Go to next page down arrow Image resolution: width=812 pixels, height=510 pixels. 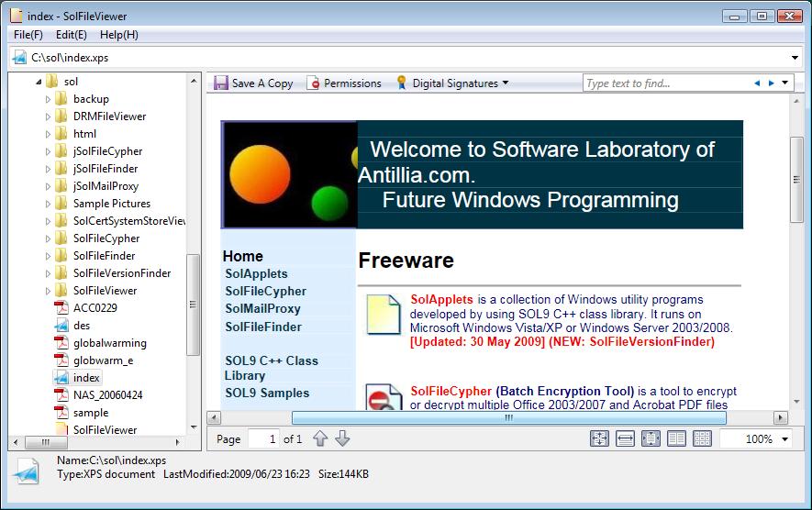coord(342,438)
